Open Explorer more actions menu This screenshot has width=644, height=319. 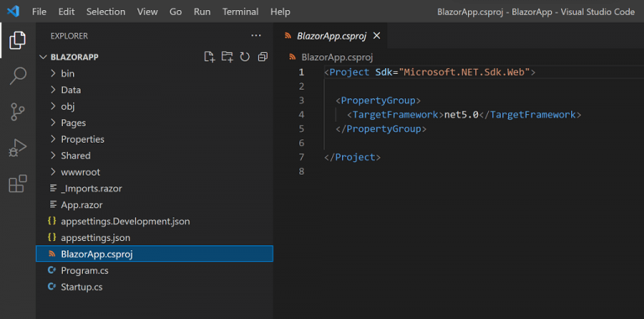256,36
